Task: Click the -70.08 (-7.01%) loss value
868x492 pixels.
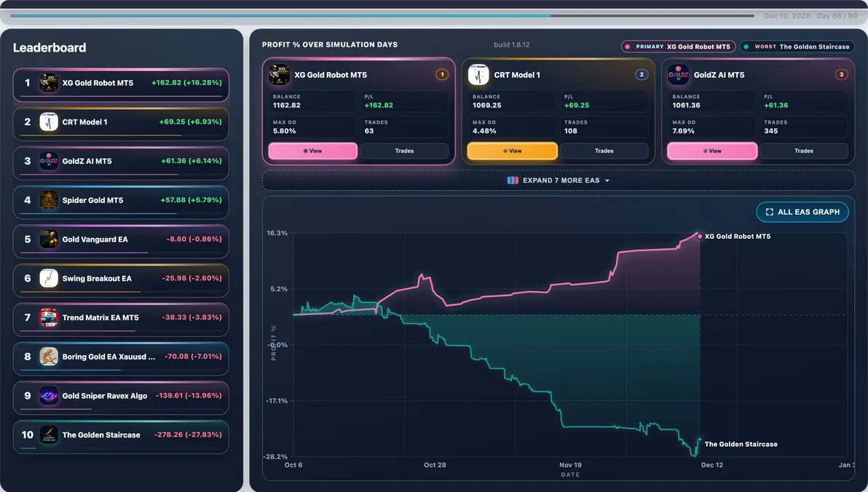Action: point(193,357)
